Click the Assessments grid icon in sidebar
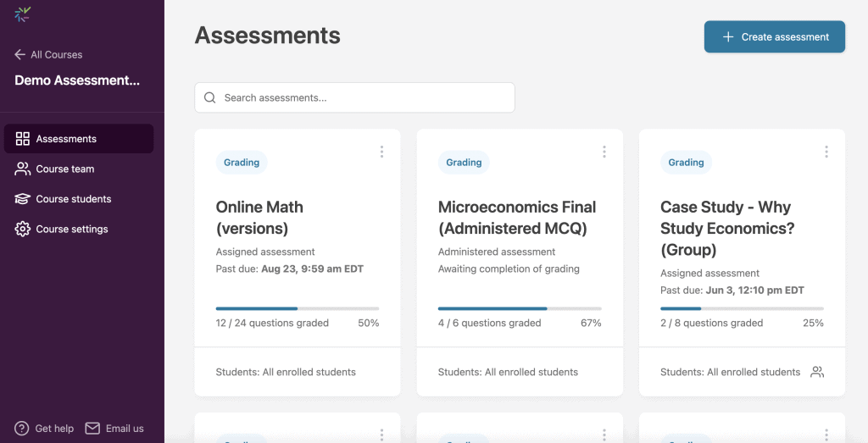Viewport: 868px width, 443px height. pos(23,139)
